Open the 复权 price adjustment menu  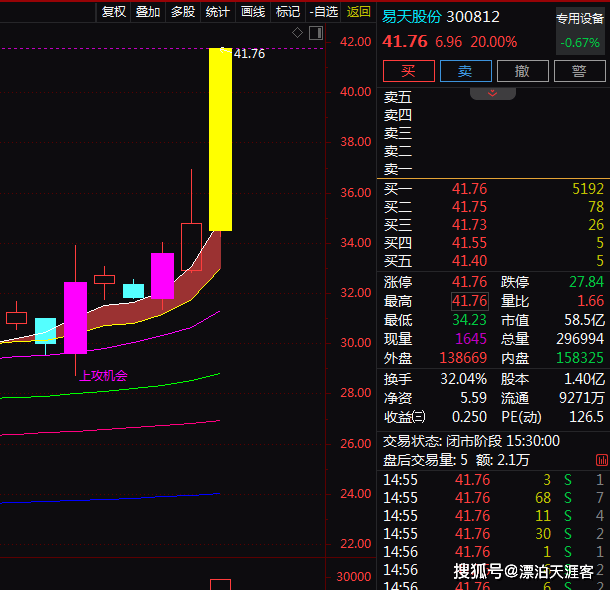[x=114, y=11]
